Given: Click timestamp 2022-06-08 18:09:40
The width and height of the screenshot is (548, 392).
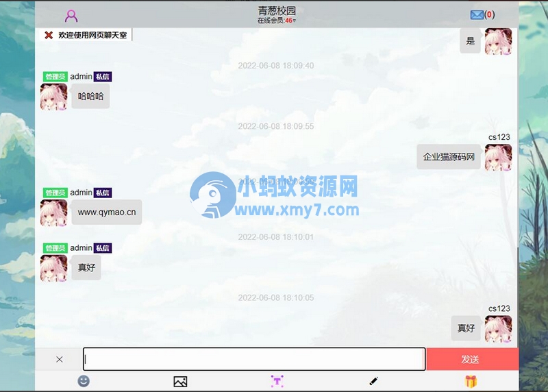Looking at the screenshot, I should coord(276,65).
